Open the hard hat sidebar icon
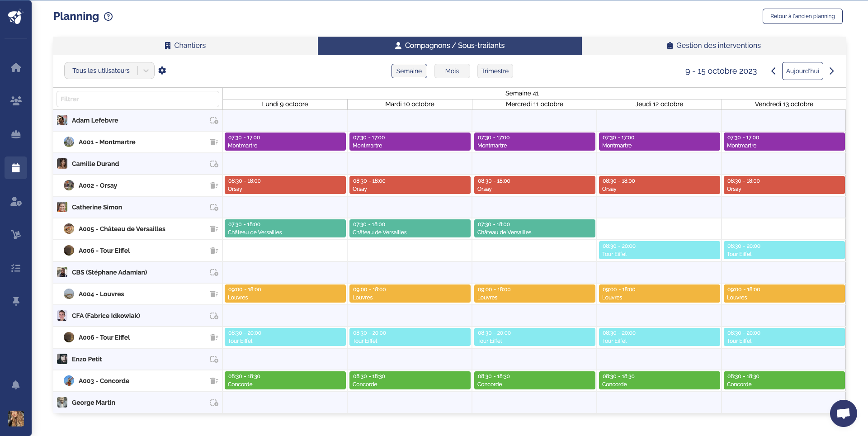Viewport: 868px width, 436px height. click(x=16, y=134)
